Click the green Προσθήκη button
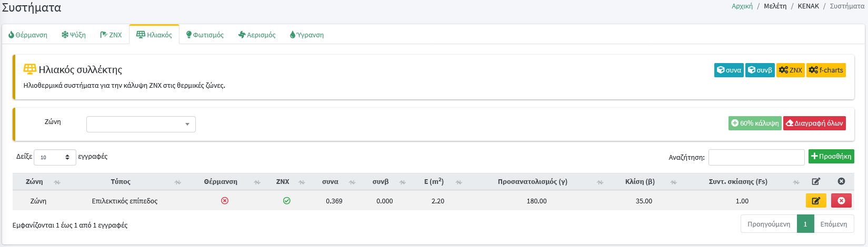This screenshot has height=247, width=868. pos(831,157)
